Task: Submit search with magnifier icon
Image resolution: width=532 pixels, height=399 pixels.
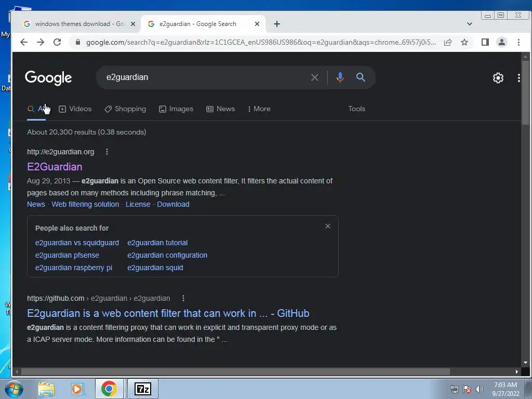Action: 361,77
